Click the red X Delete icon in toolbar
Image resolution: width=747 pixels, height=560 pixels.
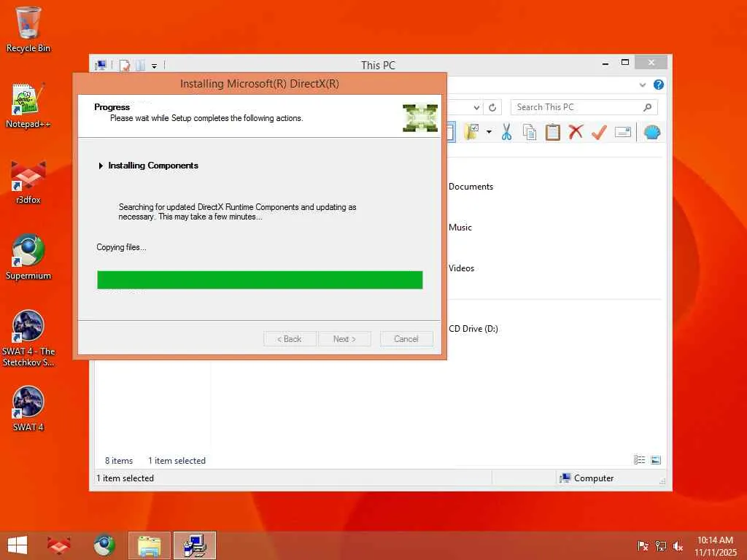pyautogui.click(x=576, y=131)
